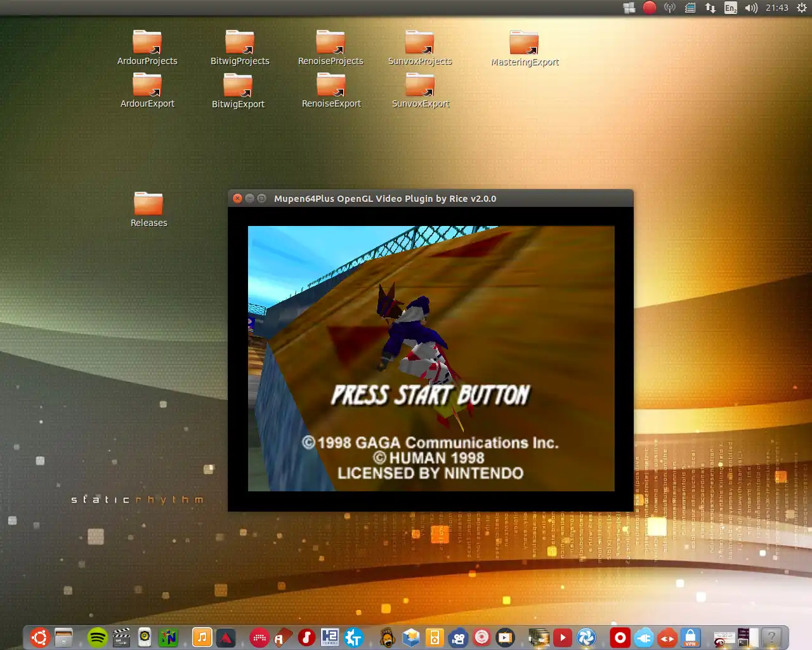This screenshot has height=650, width=812.
Task: Launch the pink disc dock application
Action: pyautogui.click(x=482, y=637)
